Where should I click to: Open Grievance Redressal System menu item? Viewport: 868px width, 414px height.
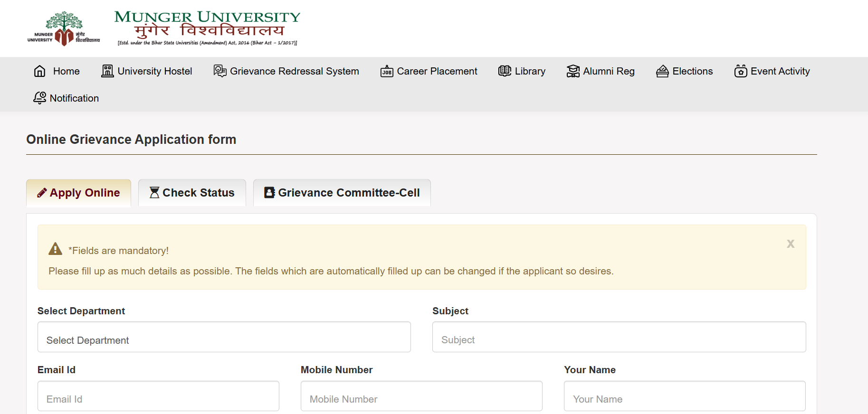286,71
